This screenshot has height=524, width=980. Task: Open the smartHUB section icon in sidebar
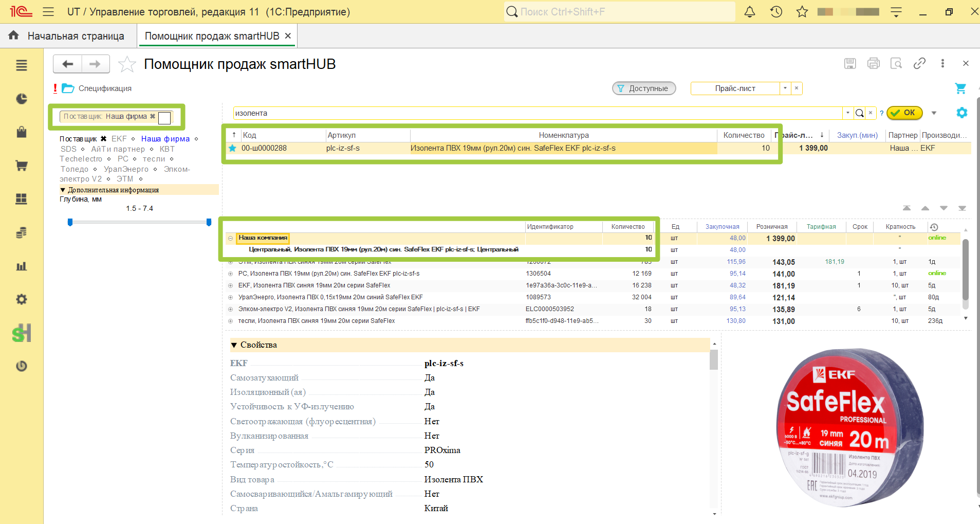[x=22, y=333]
